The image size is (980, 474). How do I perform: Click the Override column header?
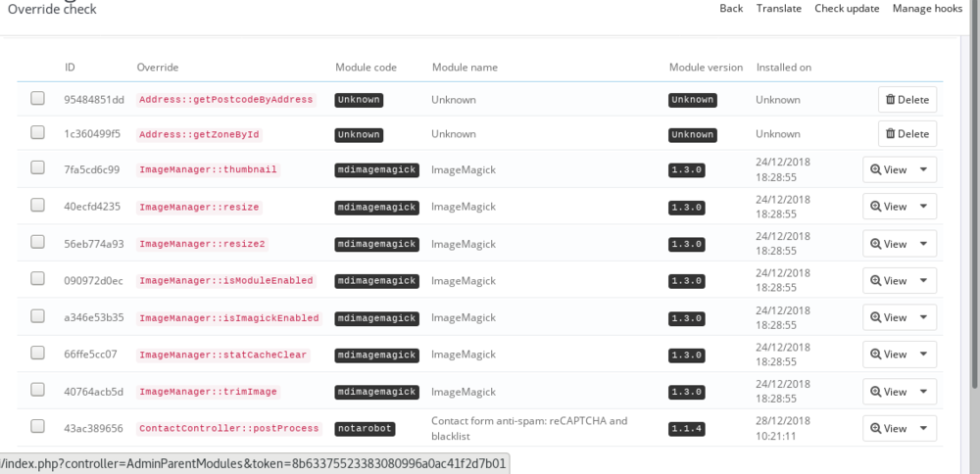click(x=157, y=68)
